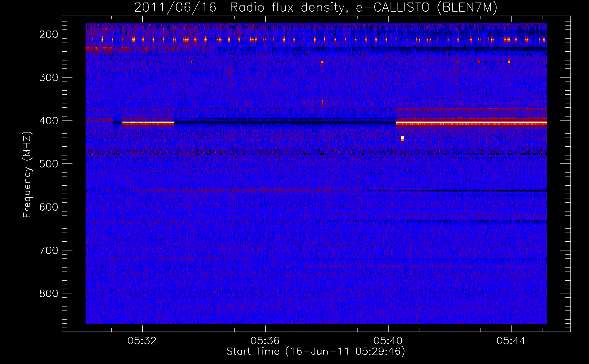This screenshot has height=364, width=589.
Task: Click the 05:36 time tick label
Action: (x=265, y=341)
